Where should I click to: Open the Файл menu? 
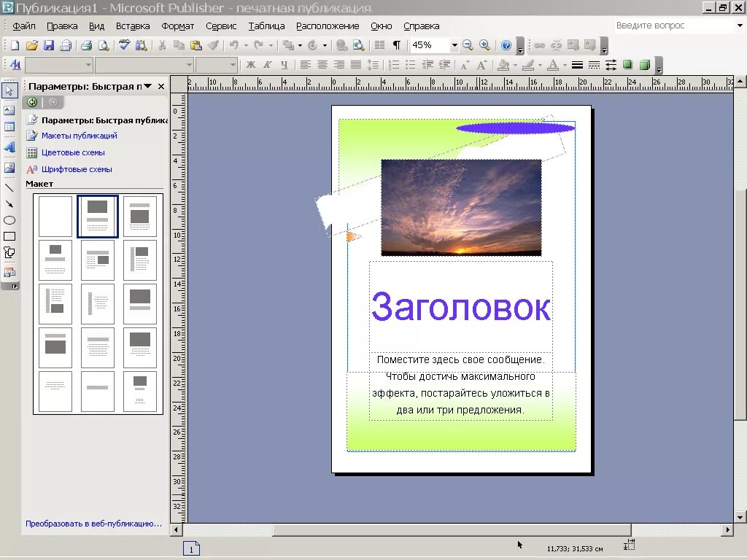pos(24,26)
